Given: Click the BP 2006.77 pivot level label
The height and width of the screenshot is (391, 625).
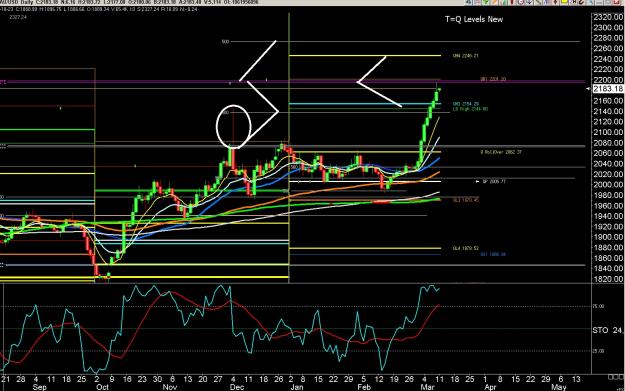Looking at the screenshot, I should click(x=494, y=181).
